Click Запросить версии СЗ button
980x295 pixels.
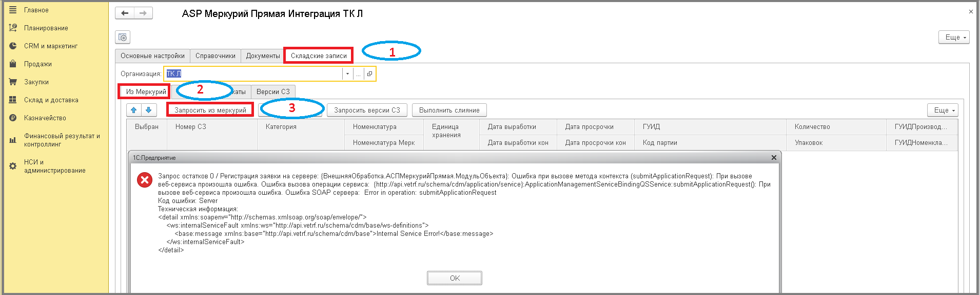(367, 110)
